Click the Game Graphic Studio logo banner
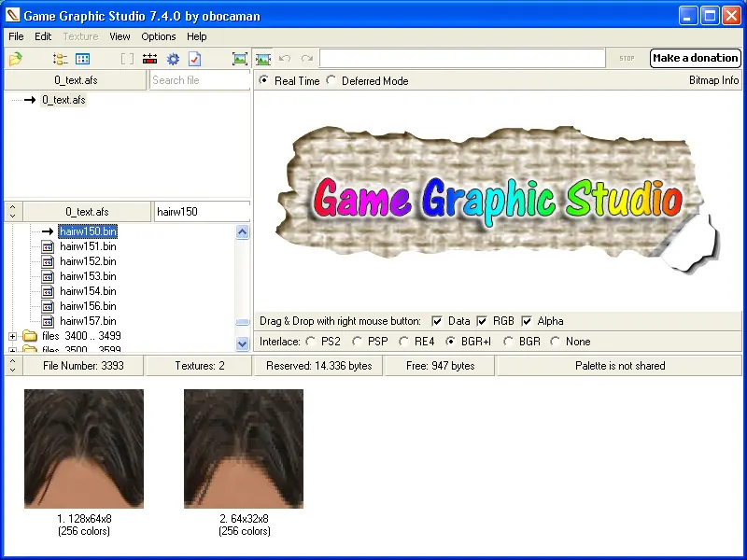The image size is (747, 560). (498, 199)
